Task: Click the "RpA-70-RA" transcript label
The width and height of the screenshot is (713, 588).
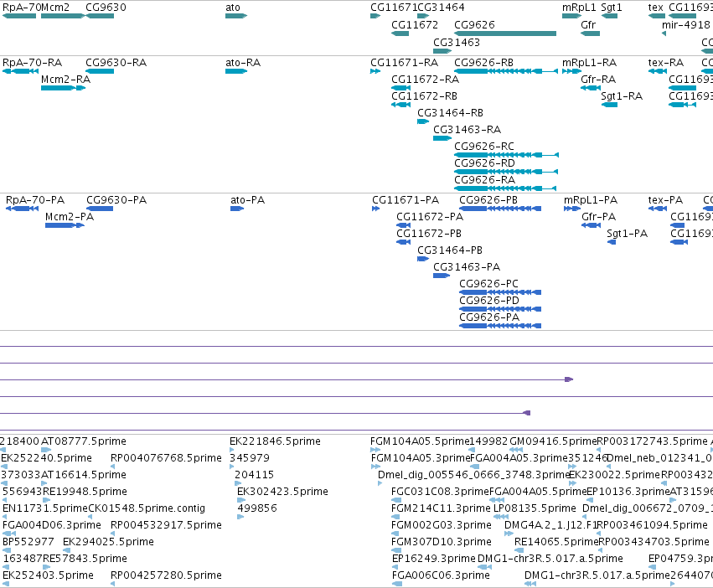Action: (x=33, y=62)
